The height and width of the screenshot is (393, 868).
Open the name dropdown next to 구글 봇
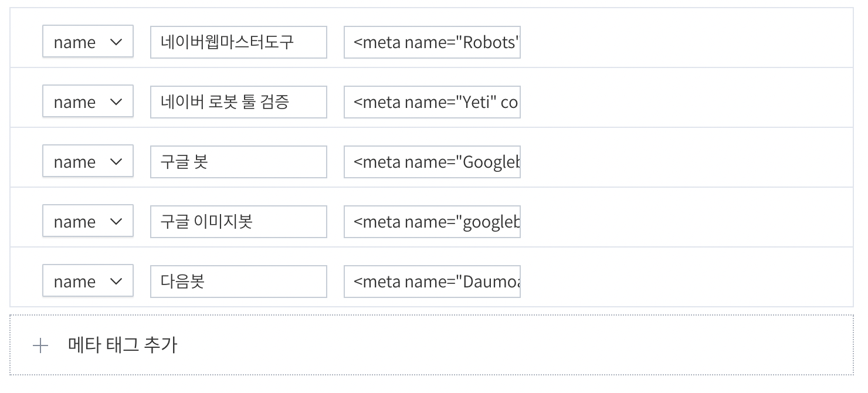[88, 162]
